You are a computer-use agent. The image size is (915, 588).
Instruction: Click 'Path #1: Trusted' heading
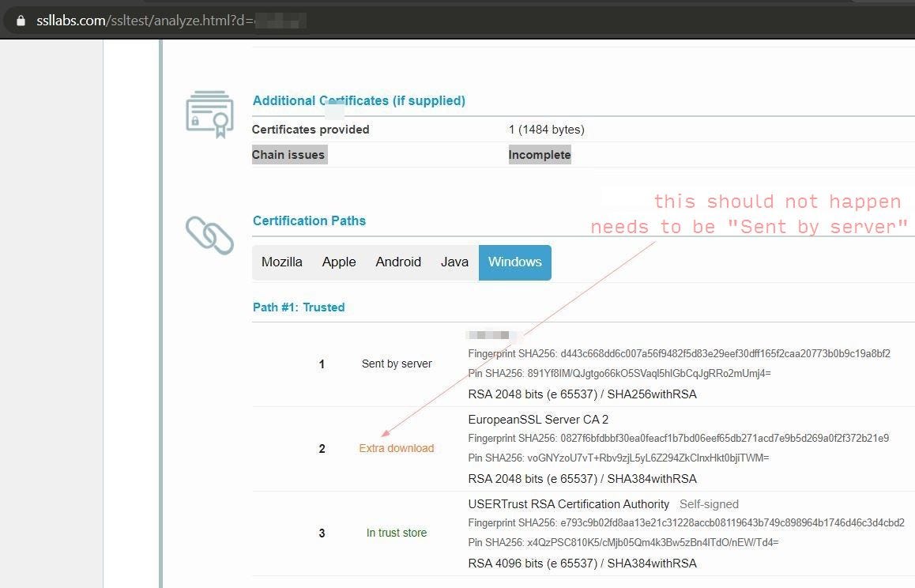tap(299, 307)
